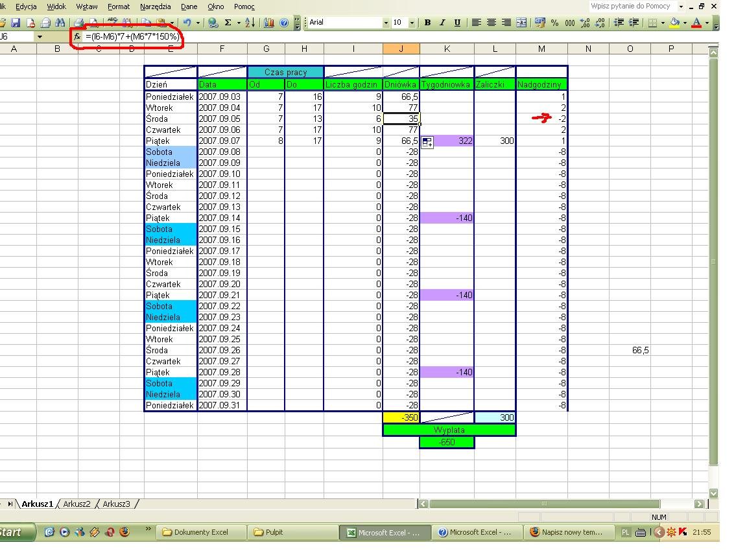Expand the help question box dropdown
Viewport: 747px width, 560px height.
click(681, 6)
